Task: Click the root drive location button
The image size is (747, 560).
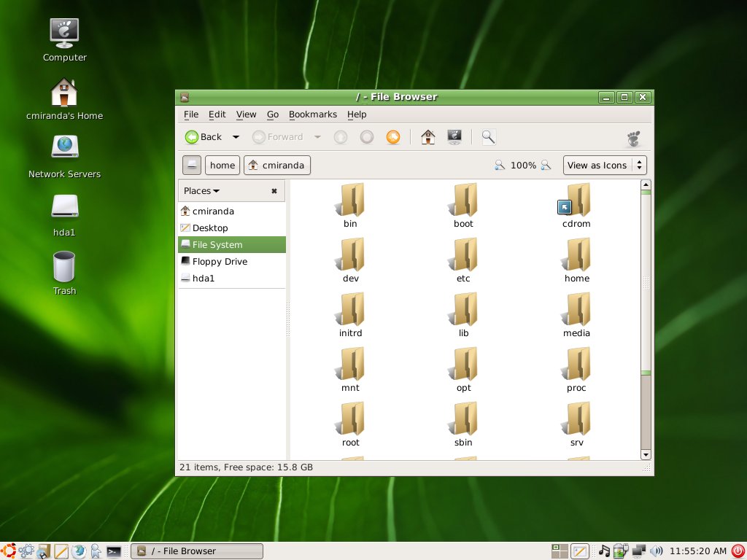Action: (192, 166)
